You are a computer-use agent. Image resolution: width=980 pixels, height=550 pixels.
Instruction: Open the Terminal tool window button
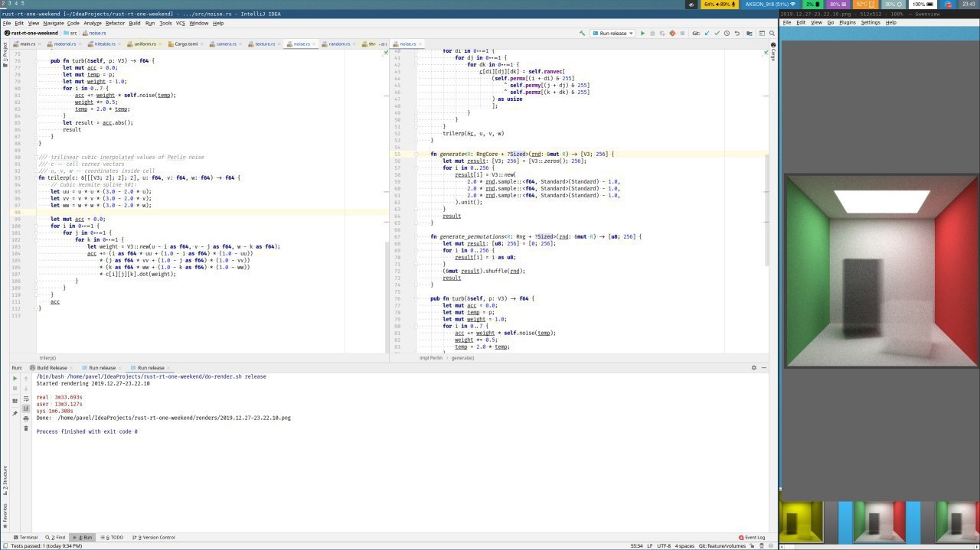point(24,538)
